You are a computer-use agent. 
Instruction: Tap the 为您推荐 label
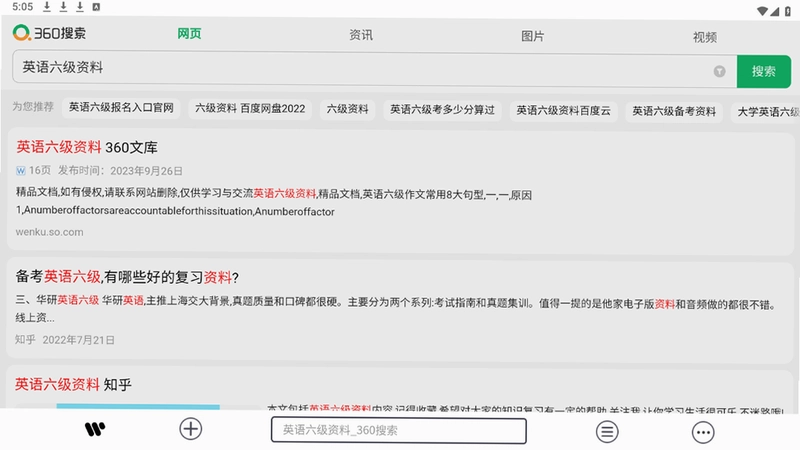(33, 107)
